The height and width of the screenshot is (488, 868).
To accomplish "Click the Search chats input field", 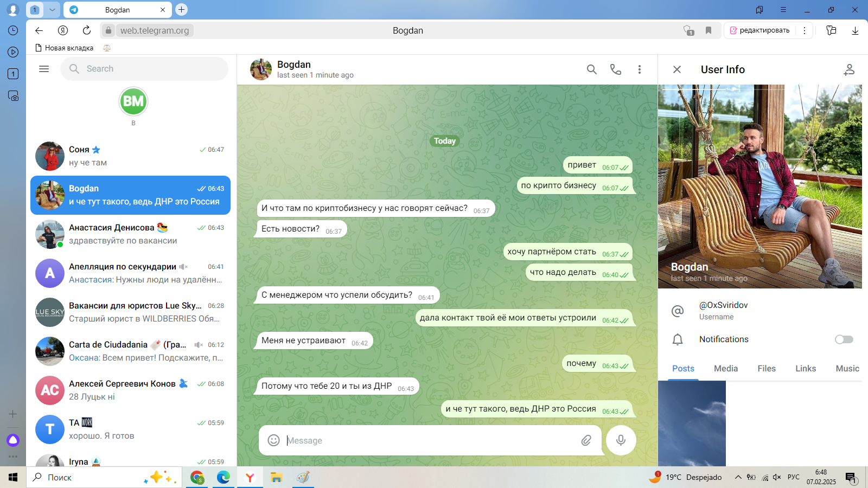I will pyautogui.click(x=144, y=69).
